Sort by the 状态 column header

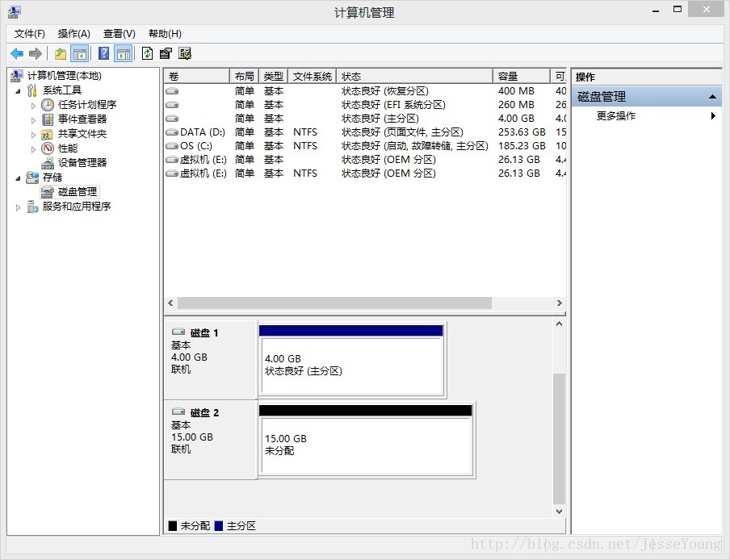(415, 77)
